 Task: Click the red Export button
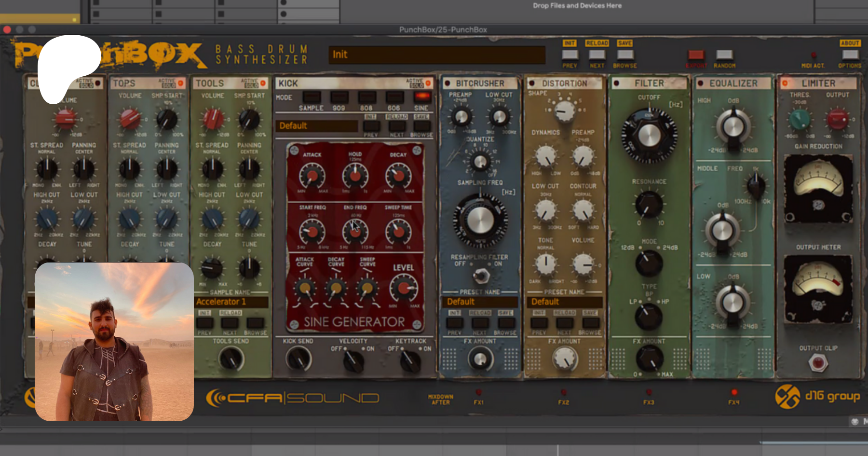(696, 55)
